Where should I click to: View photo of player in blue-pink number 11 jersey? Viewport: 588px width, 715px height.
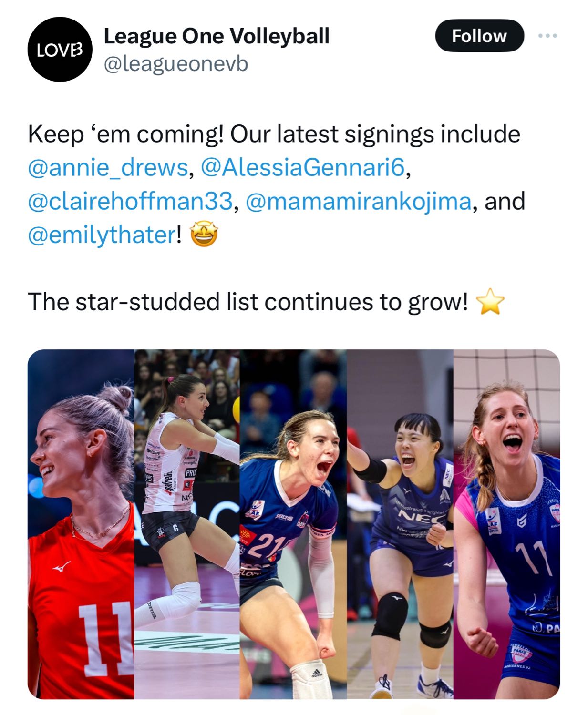(x=506, y=524)
